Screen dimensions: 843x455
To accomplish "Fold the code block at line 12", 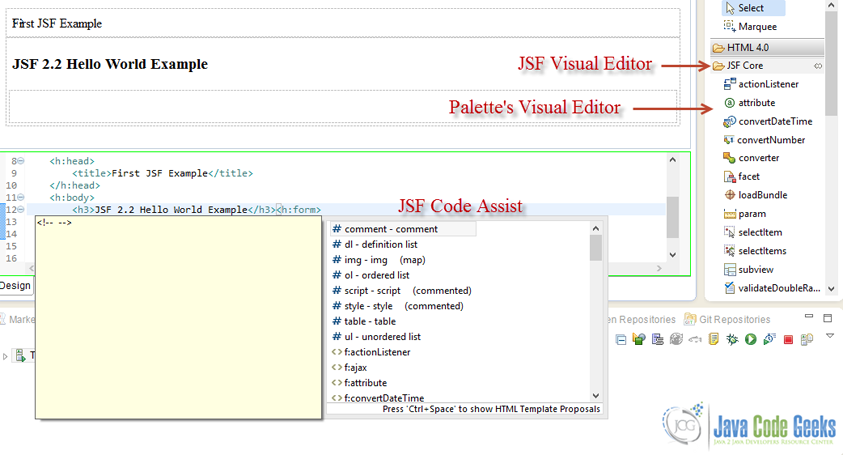I will pos(21,210).
